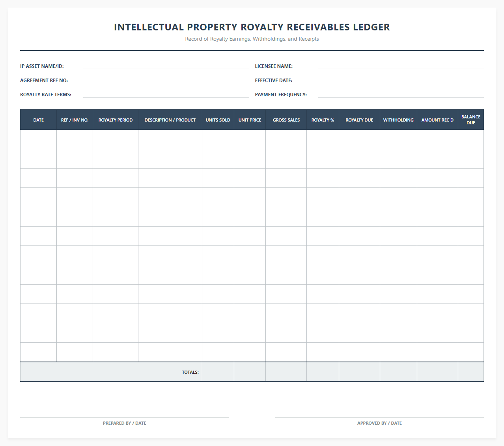Click the 'PAYMENT FREQUENCY:' label

(281, 95)
